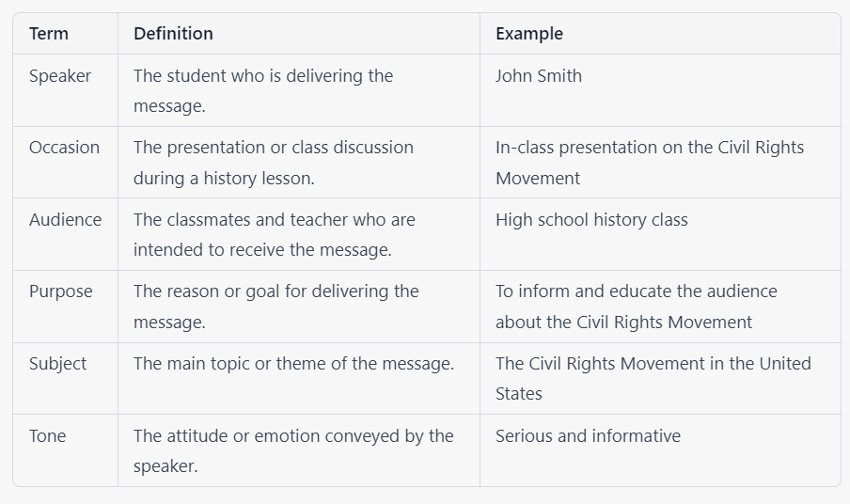Viewport: 850px width, 504px height.
Task: Click the 'In-class presentation on the Civil Rights' text
Action: tap(650, 148)
